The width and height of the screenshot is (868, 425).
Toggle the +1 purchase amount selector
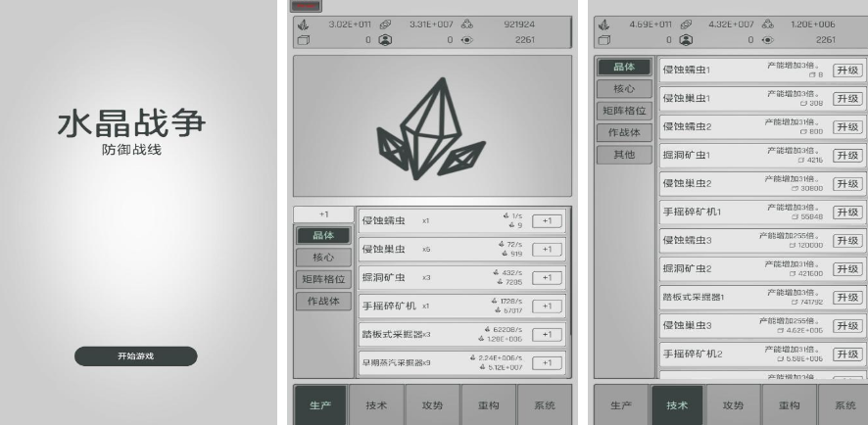(323, 214)
